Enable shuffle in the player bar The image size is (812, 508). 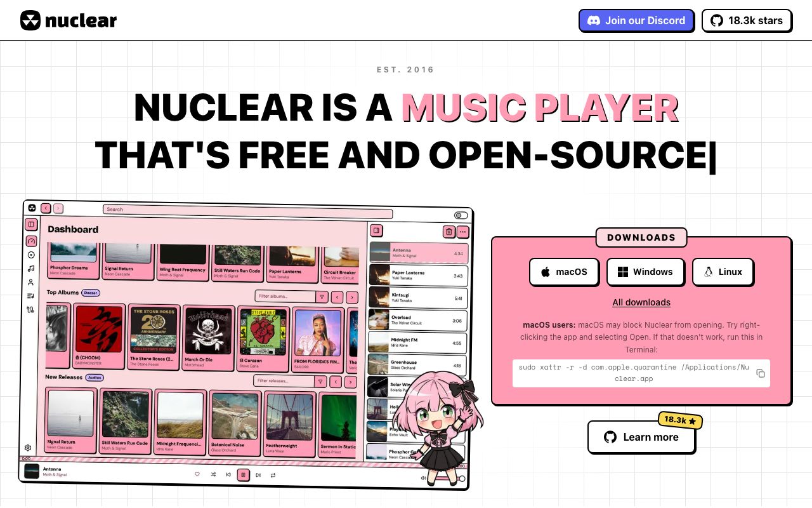coord(213,474)
